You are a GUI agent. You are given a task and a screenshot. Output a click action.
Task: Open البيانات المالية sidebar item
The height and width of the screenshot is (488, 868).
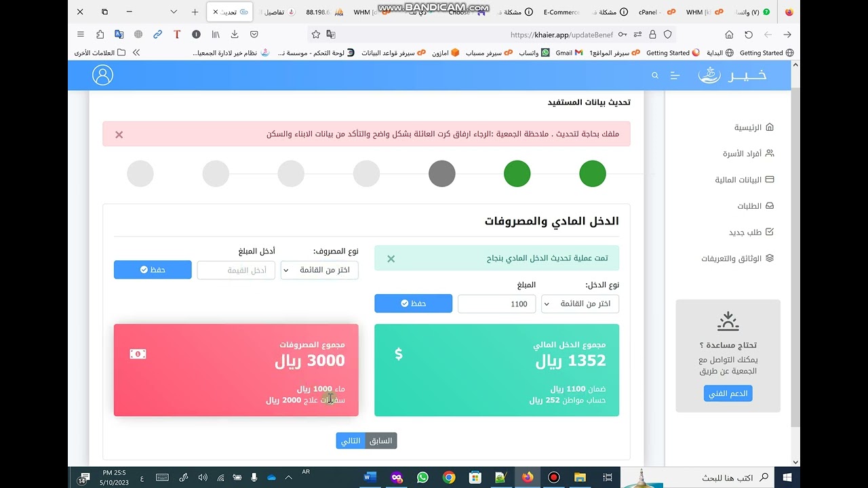tap(744, 180)
